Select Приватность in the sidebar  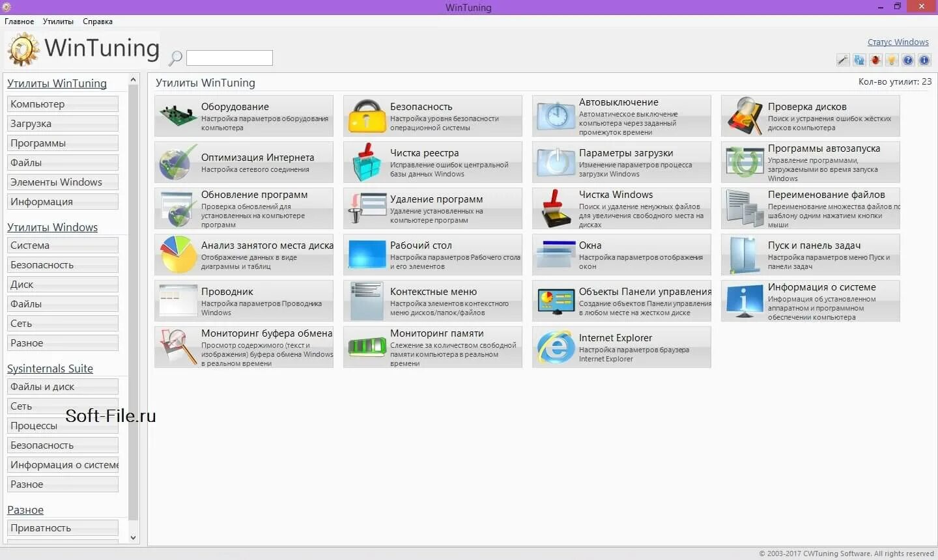[63, 528]
